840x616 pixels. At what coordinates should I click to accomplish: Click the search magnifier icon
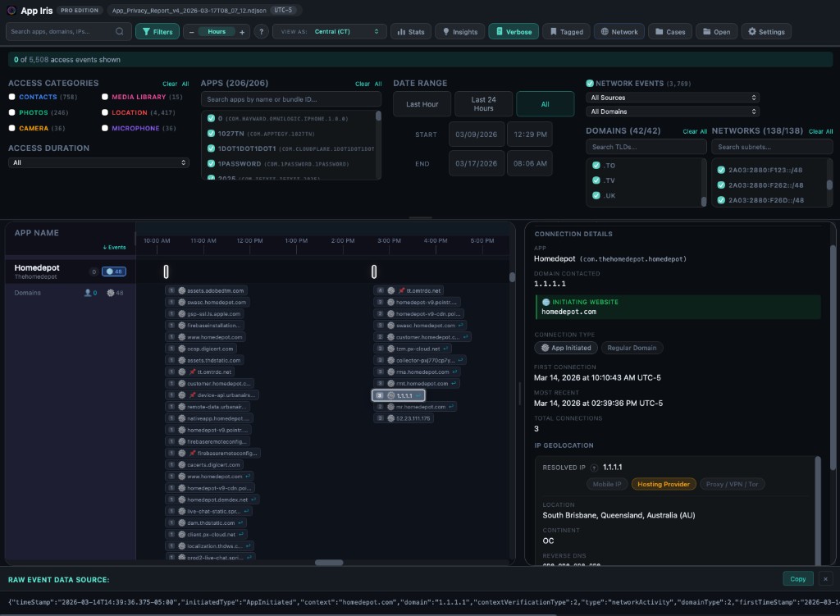point(120,32)
